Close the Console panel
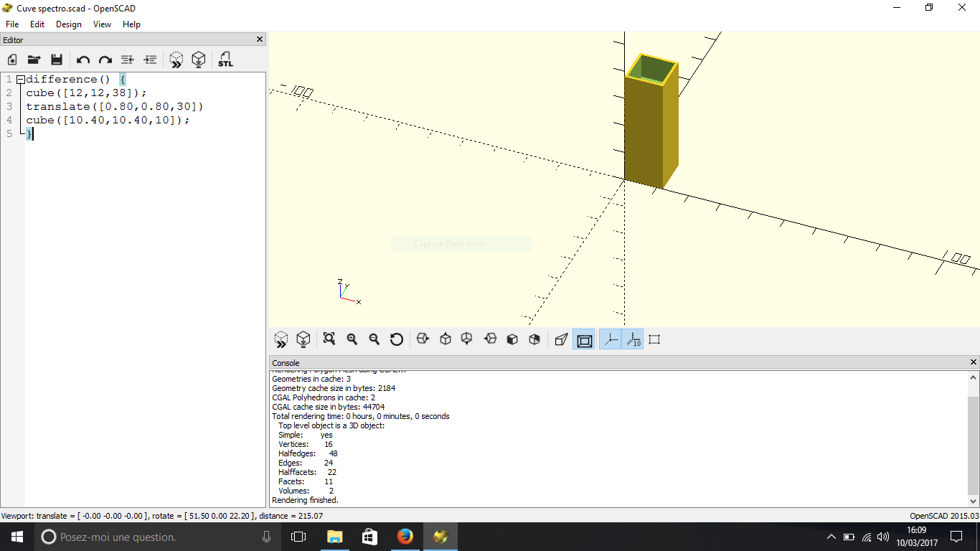 (974, 362)
